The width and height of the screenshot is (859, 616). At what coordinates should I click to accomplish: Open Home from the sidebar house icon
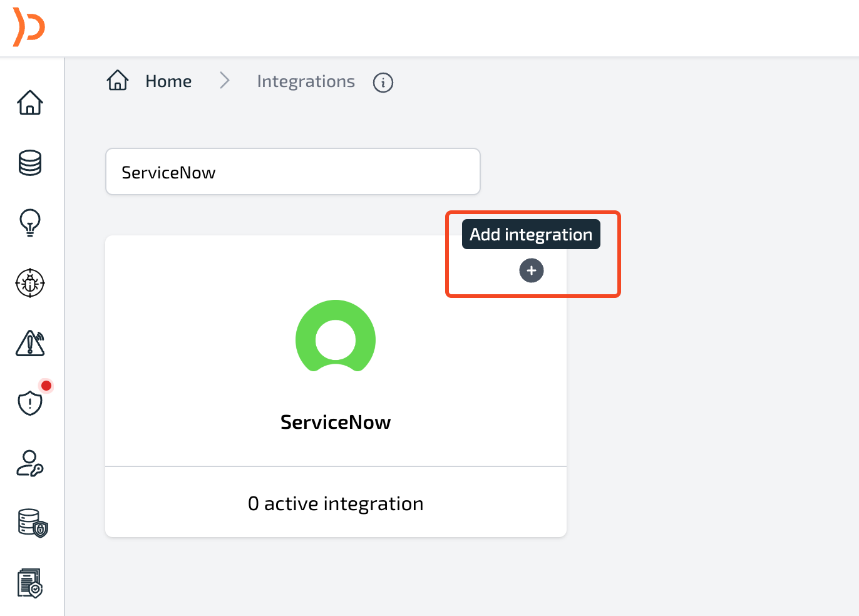(x=30, y=103)
